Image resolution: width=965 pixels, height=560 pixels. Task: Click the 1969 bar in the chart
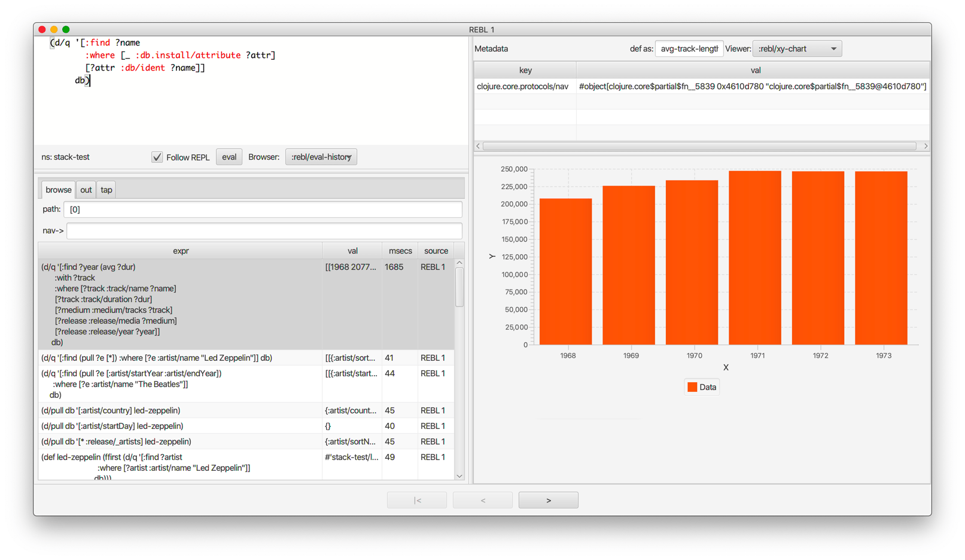pyautogui.click(x=629, y=265)
